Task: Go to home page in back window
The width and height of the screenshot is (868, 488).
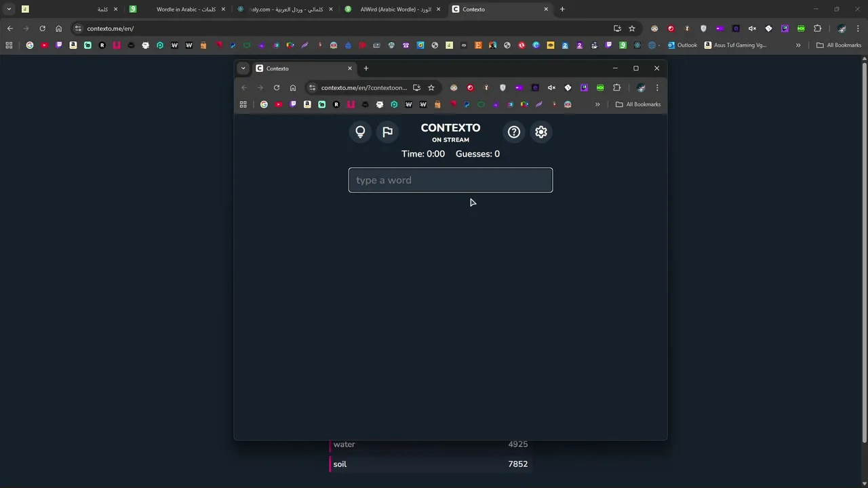Action: pos(58,28)
